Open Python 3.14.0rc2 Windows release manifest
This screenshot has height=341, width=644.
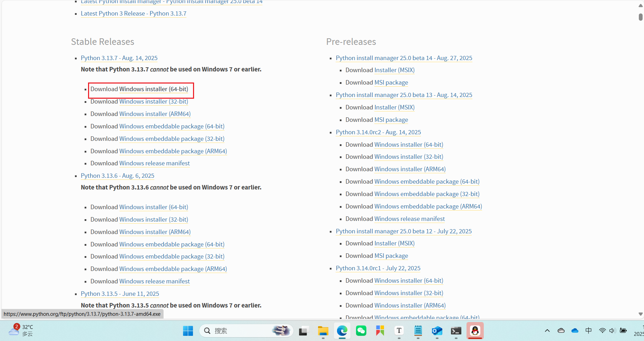pyautogui.click(x=410, y=219)
